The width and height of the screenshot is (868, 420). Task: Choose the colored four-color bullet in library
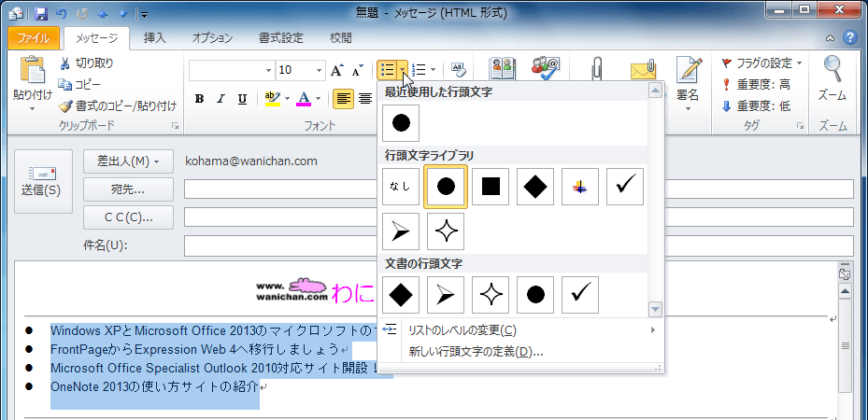580,187
